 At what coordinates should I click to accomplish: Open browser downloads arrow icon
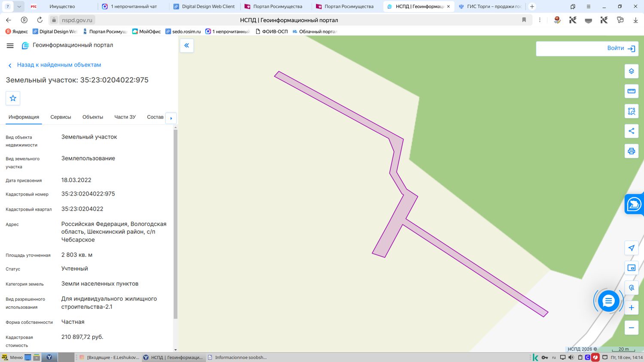(635, 20)
